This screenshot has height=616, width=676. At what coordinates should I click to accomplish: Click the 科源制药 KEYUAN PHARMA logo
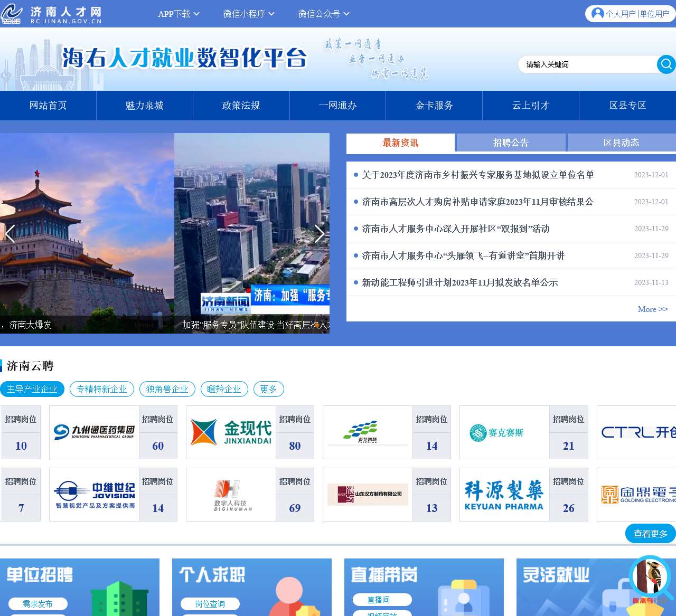coord(504,495)
